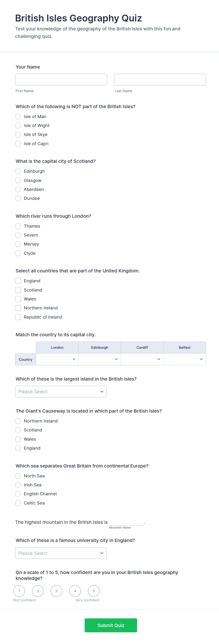Choose Edinburgh as Scotland's capital
This screenshot has height=644, width=219.
click(18, 171)
